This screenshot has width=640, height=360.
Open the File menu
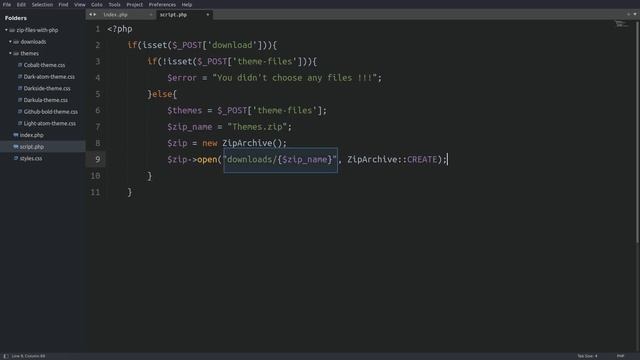click(x=7, y=4)
